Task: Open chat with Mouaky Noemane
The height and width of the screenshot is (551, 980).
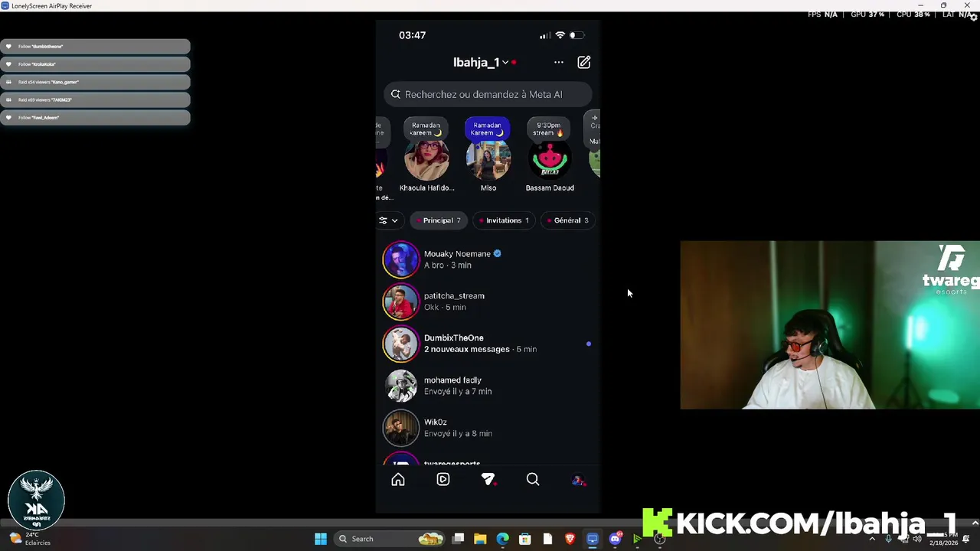Action: 488,259
